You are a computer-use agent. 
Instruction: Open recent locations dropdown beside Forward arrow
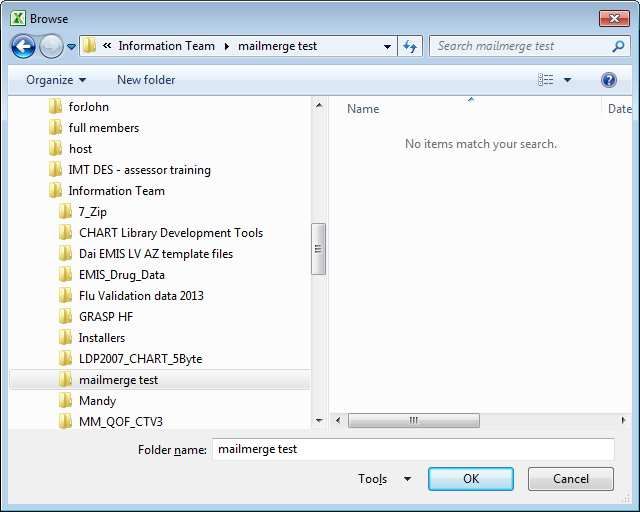pyautogui.click(x=71, y=47)
